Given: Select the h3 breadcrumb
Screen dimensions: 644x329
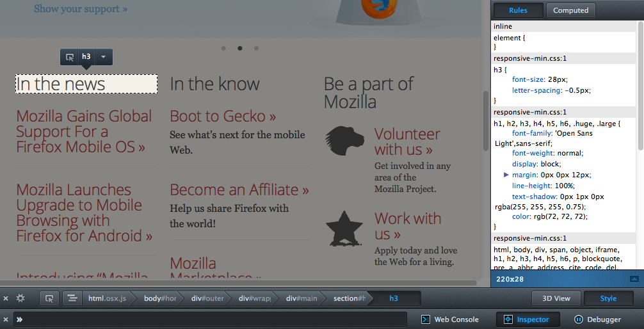Looking at the screenshot, I should click(394, 298).
